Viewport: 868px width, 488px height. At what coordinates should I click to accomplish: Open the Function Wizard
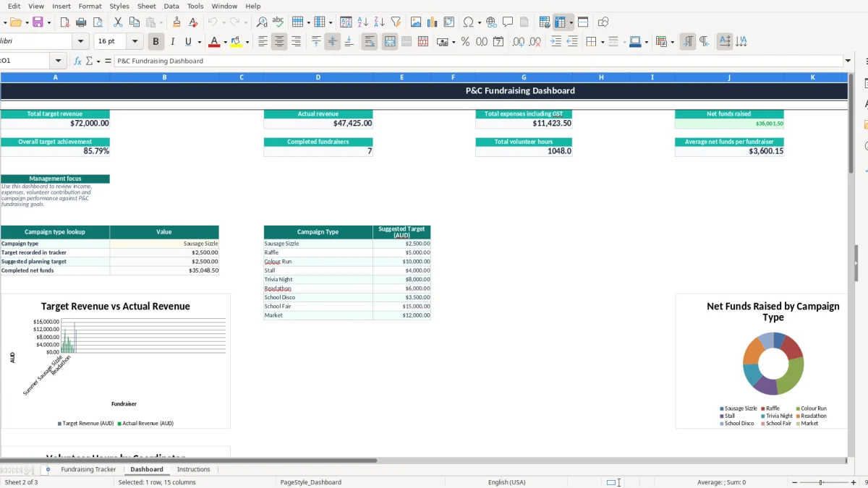click(78, 61)
